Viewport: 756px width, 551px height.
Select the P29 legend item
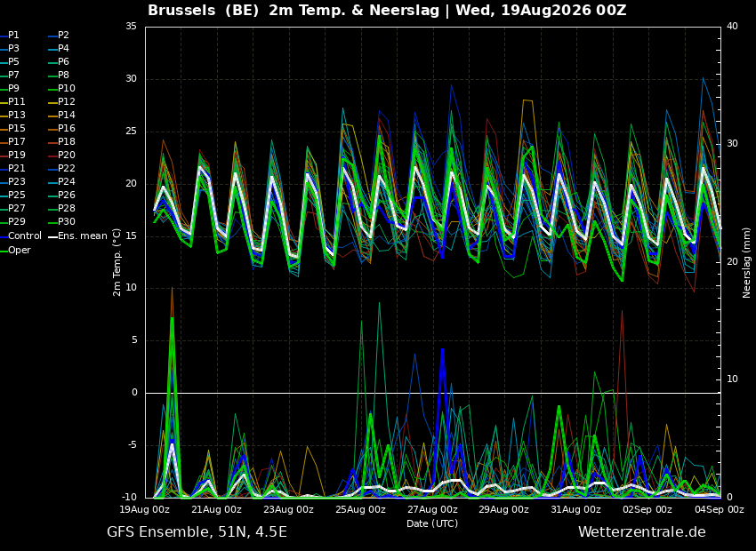click(x=13, y=221)
